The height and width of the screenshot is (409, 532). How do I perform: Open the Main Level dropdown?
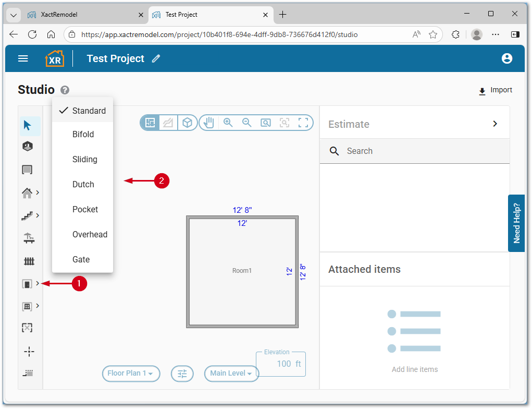231,374
